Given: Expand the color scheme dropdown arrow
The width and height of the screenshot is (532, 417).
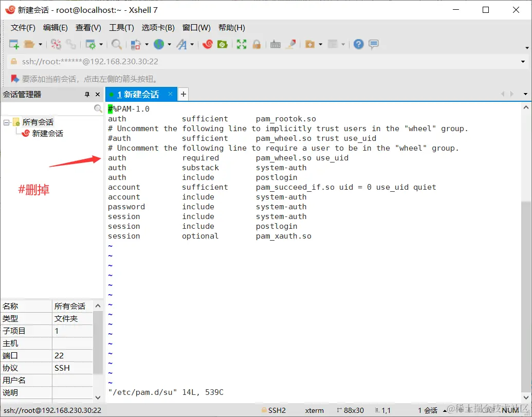Looking at the screenshot, I should tap(146, 44).
